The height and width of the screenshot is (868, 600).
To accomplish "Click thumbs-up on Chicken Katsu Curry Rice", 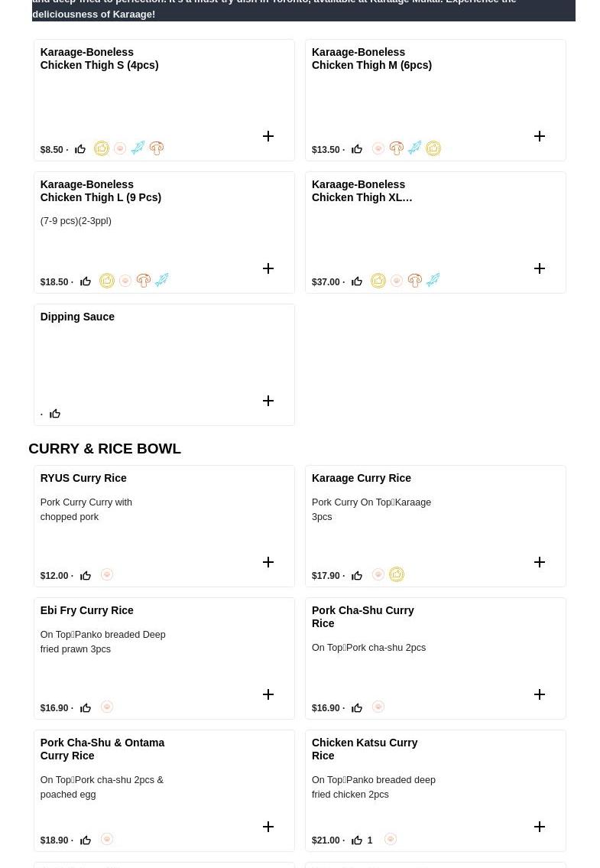I will 357,840.
